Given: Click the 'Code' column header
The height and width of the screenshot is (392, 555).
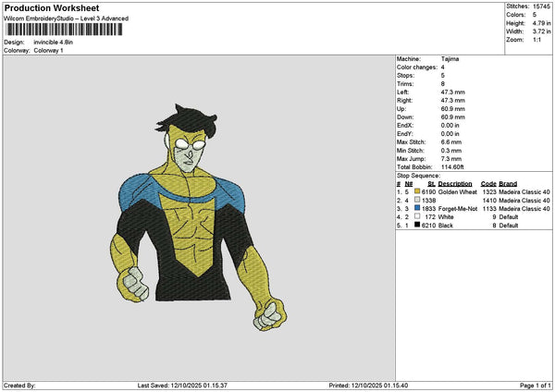Looking at the screenshot, I should pos(488,184).
